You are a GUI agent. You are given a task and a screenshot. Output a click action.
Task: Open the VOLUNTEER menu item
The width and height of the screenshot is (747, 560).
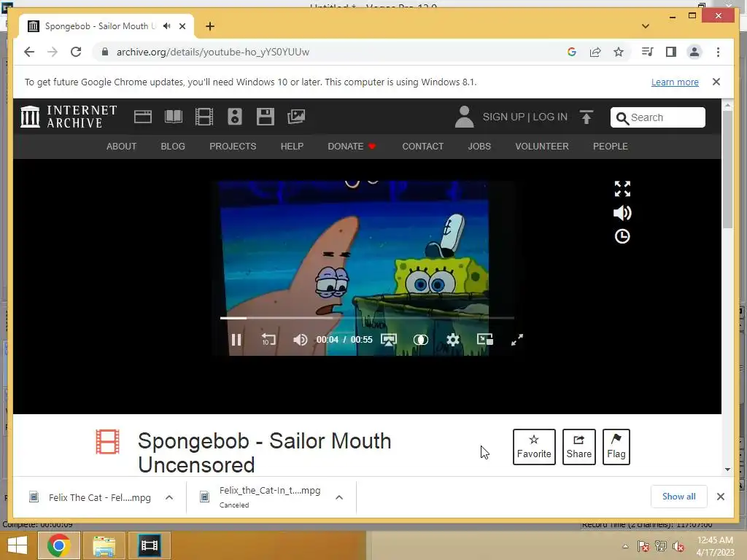542,146
